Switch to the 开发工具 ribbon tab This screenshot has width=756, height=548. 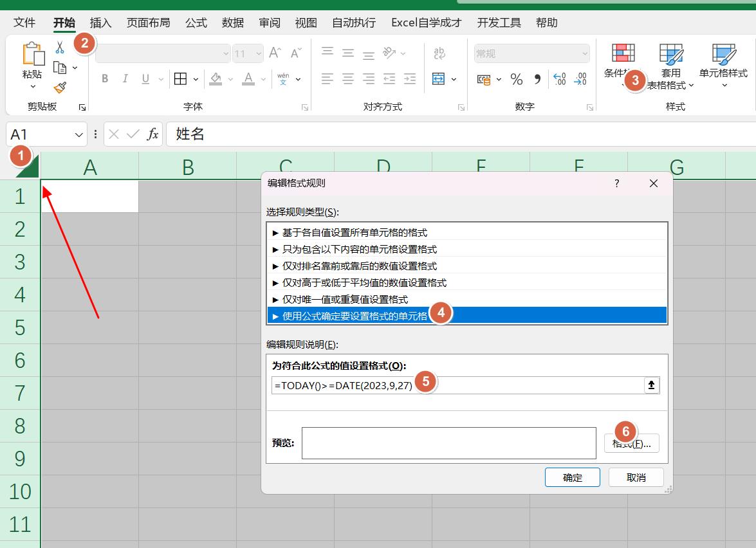click(x=499, y=23)
